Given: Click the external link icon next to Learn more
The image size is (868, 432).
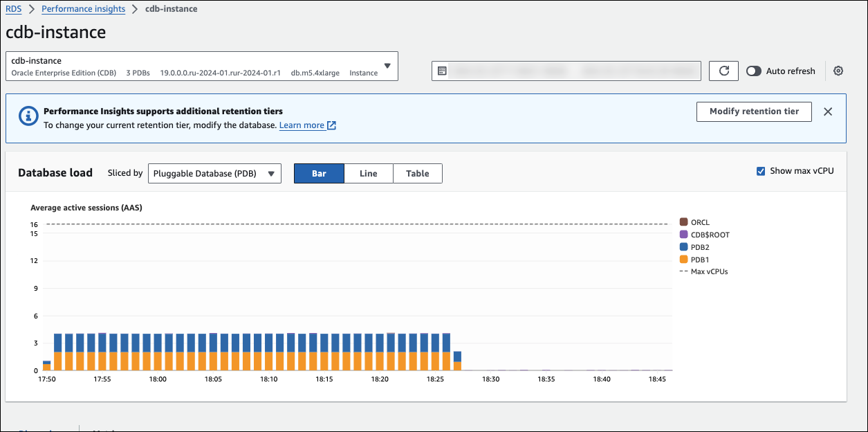Looking at the screenshot, I should click(x=331, y=125).
